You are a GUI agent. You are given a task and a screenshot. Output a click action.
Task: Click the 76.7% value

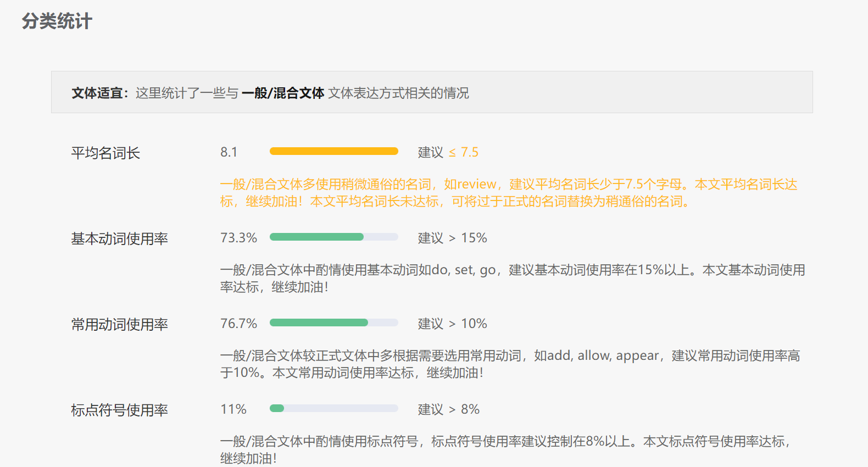(238, 324)
